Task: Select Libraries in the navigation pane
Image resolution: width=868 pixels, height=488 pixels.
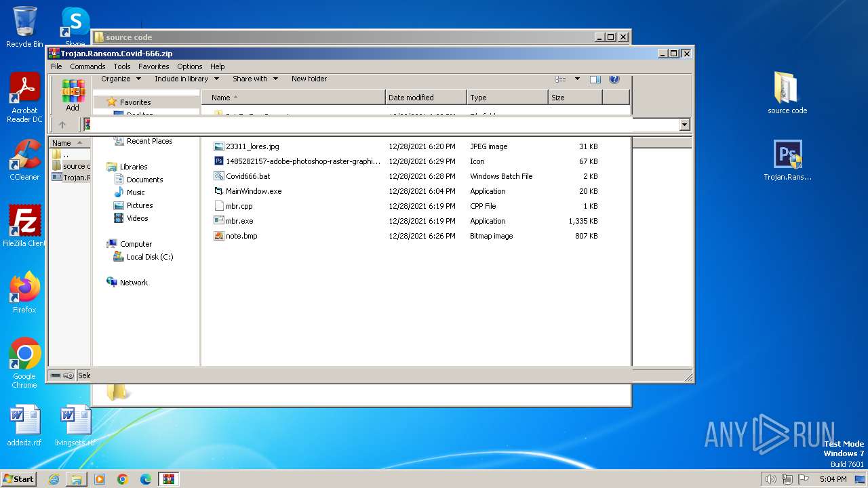Action: pyautogui.click(x=127, y=167)
